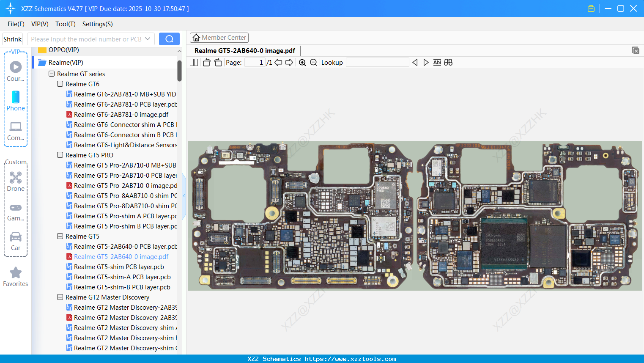644x363 pixels.
Task: Click the blue search magnifier button
Action: coord(169,39)
